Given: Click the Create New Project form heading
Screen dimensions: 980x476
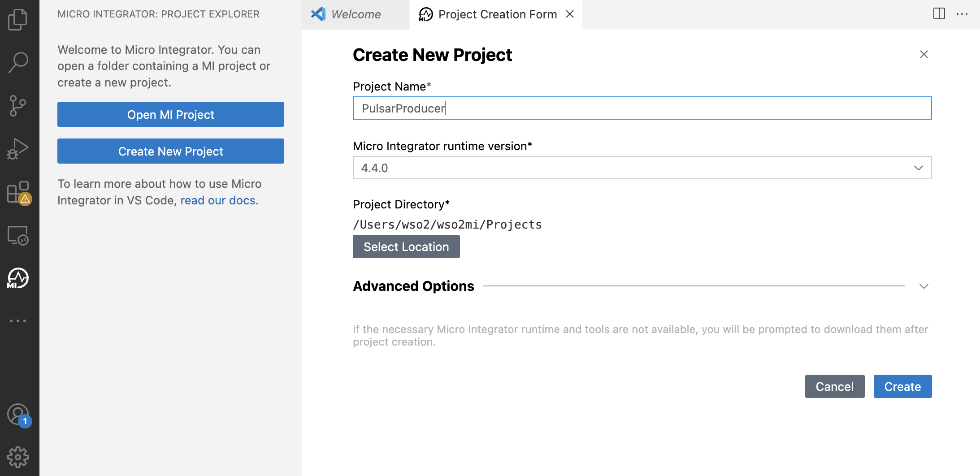Looking at the screenshot, I should [433, 55].
